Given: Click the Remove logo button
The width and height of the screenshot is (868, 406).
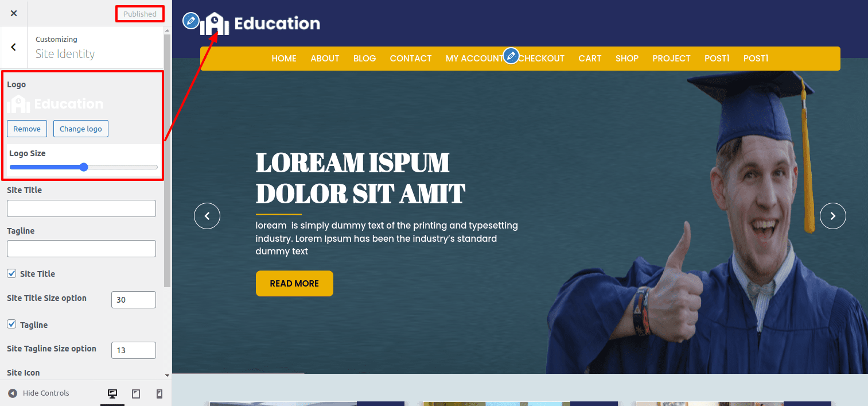Looking at the screenshot, I should tap(27, 129).
